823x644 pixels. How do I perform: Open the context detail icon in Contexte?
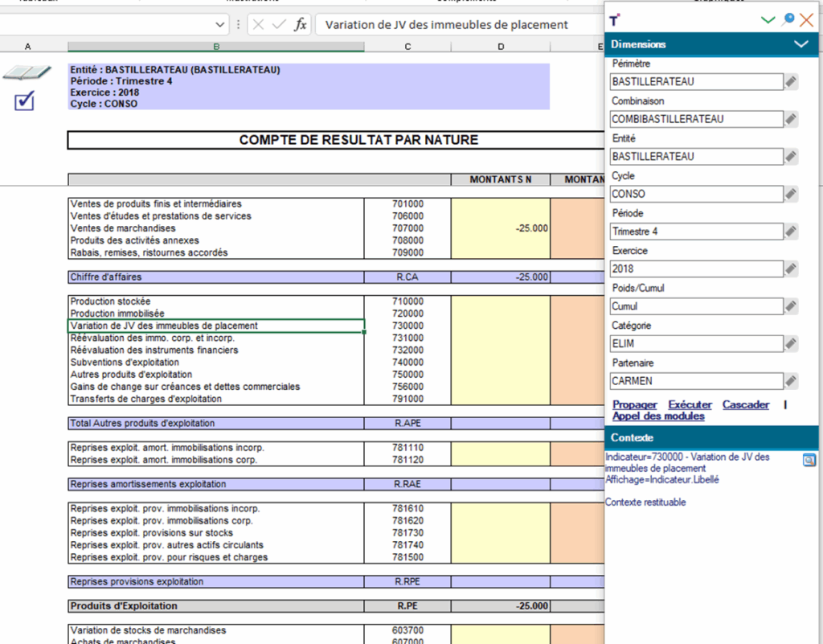pyautogui.click(x=809, y=461)
